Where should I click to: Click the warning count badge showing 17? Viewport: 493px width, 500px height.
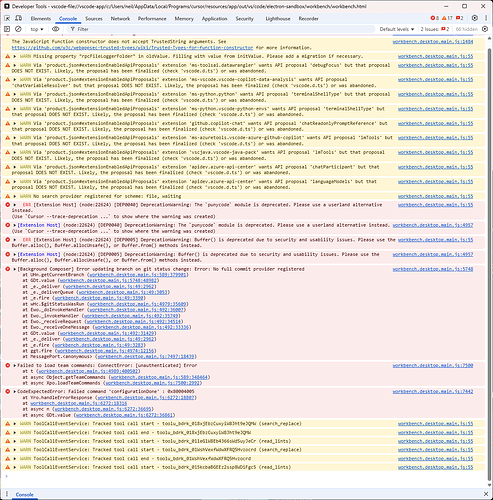[x=447, y=18]
